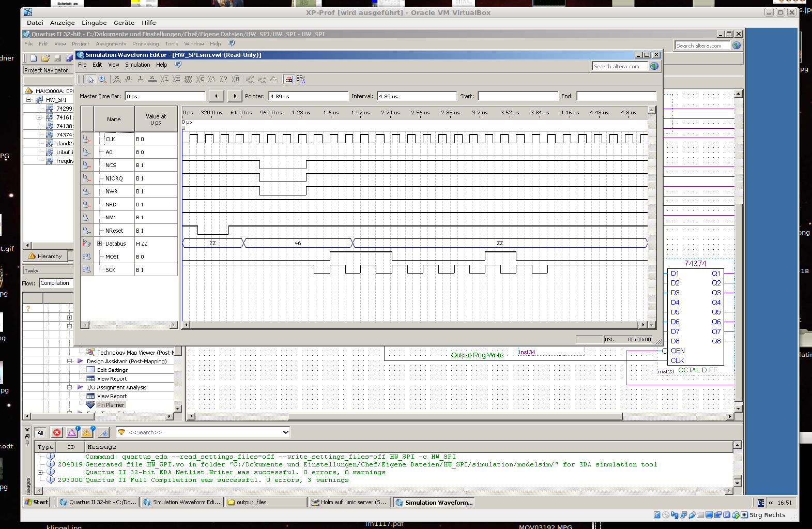Click Weak High (XH) waveform icon
The image size is (812, 529).
pyautogui.click(x=176, y=79)
